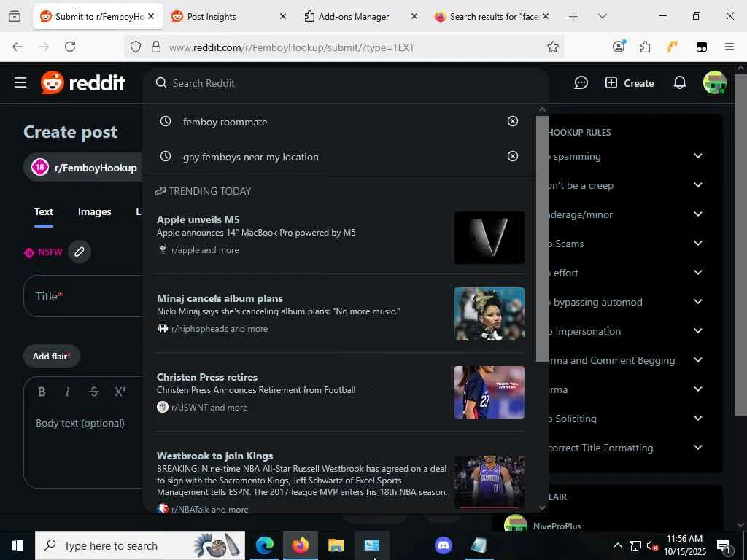The image size is (747, 560).
Task: Show site tracking protection shield info
Action: [136, 47]
